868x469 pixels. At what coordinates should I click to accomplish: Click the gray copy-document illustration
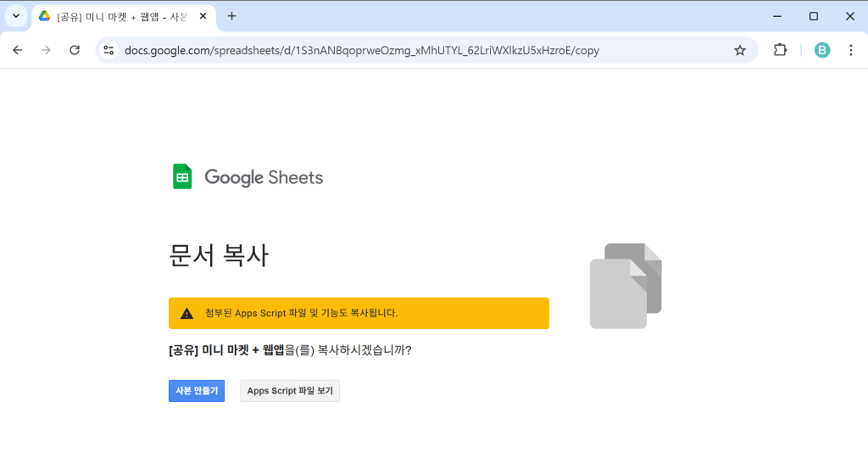point(626,286)
